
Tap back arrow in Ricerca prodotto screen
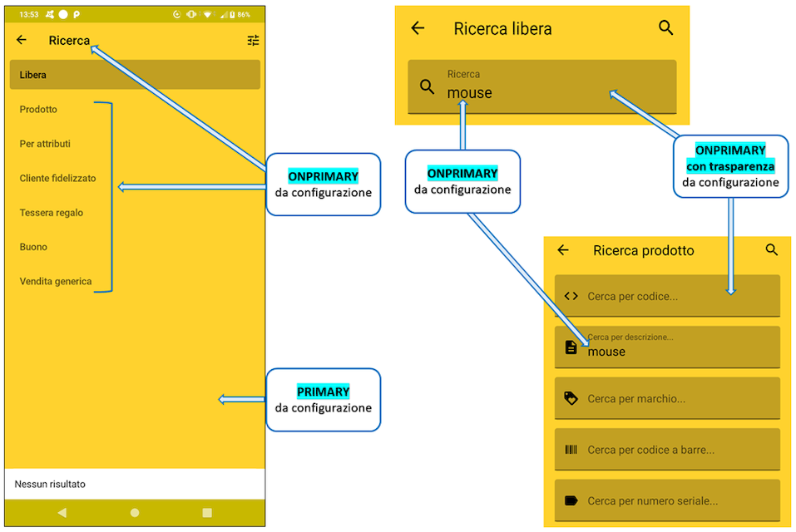[x=563, y=250]
